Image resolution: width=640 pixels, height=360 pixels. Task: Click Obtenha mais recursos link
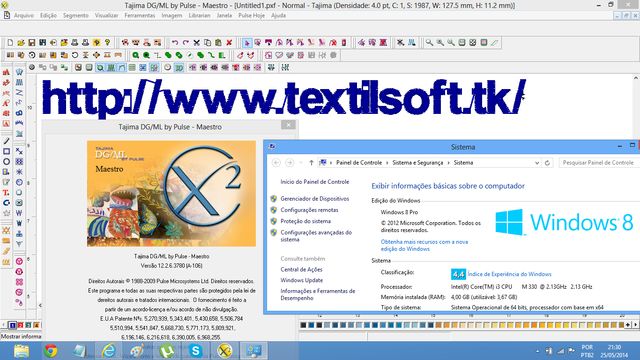[424, 245]
